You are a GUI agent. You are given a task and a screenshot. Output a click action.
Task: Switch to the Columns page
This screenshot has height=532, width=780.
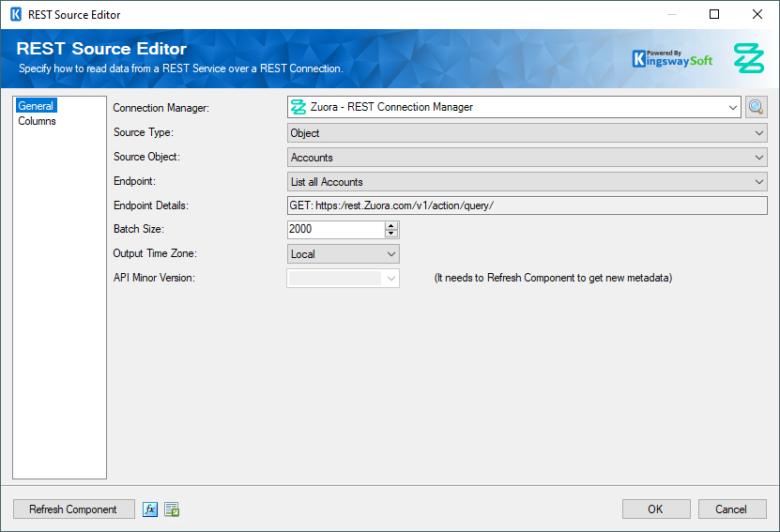[37, 121]
